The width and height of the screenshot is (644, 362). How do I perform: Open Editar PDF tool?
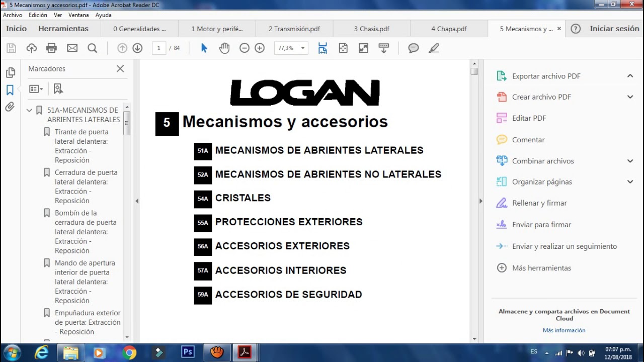pos(529,118)
